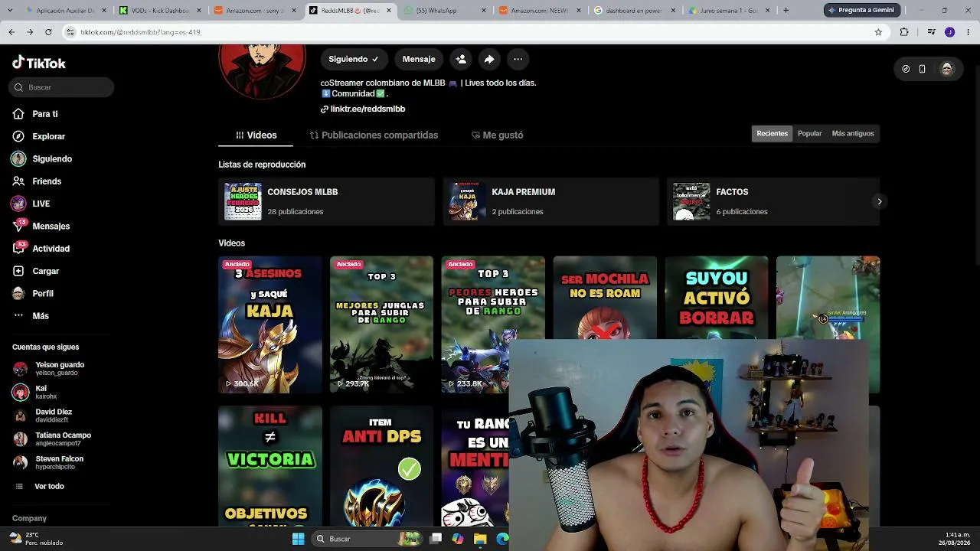This screenshot has width=980, height=551.
Task: Open the browser extensions puzzle icon
Action: click(904, 32)
